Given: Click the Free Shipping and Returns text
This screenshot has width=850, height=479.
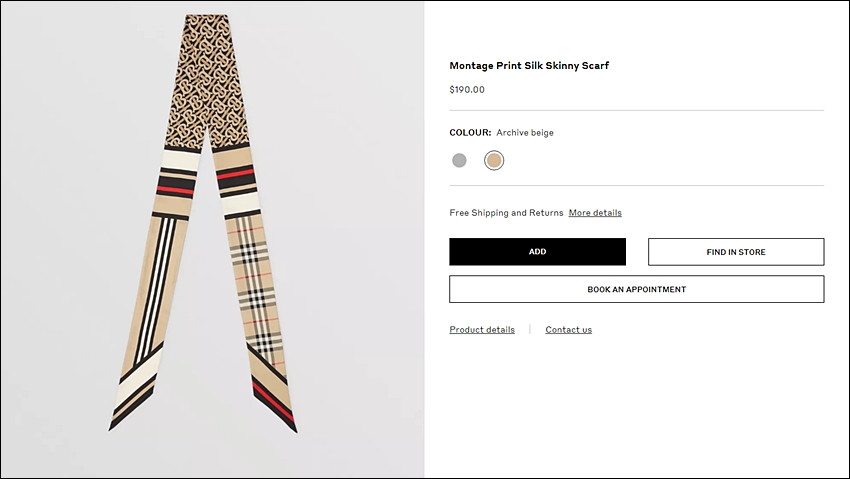Looking at the screenshot, I should pyautogui.click(x=506, y=213).
